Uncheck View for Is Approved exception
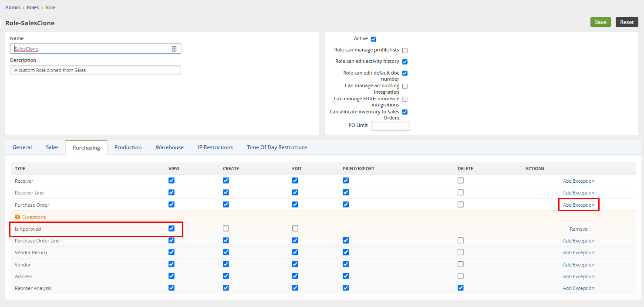644x307 pixels. [x=172, y=229]
